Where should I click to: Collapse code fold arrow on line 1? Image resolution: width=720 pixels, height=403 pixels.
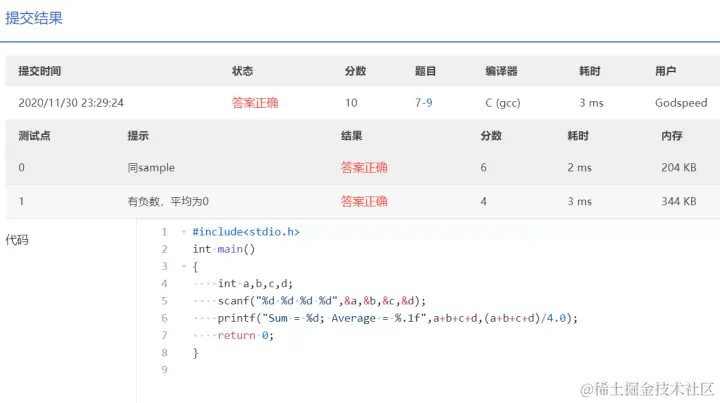click(184, 232)
